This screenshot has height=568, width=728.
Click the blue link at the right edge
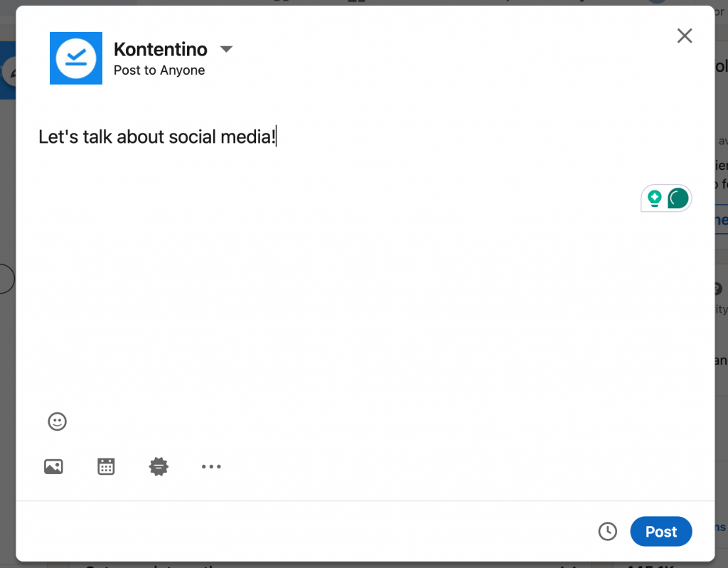point(720,220)
